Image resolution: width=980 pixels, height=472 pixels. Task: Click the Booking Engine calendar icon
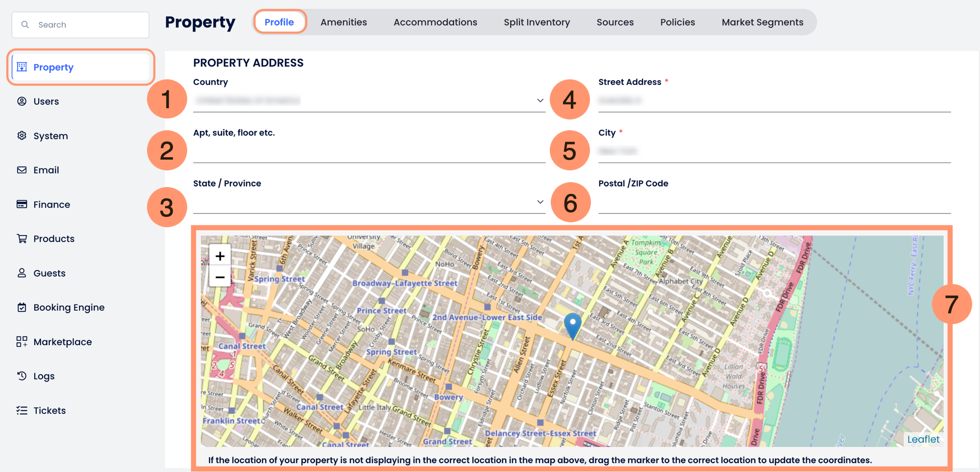point(22,307)
